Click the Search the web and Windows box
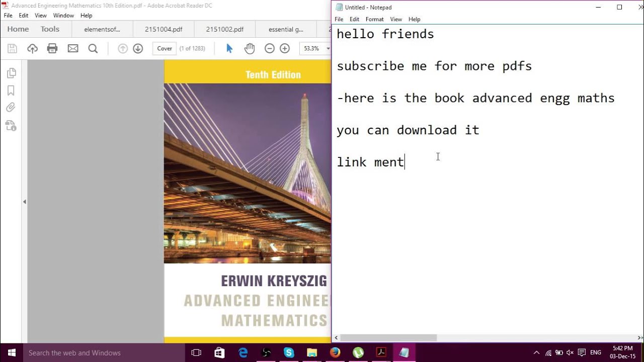This screenshot has height=362, width=644. (x=104, y=353)
